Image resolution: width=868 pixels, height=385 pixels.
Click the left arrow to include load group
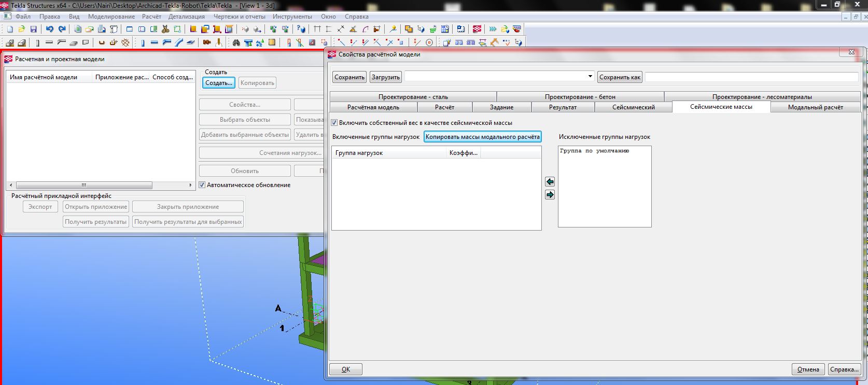550,182
